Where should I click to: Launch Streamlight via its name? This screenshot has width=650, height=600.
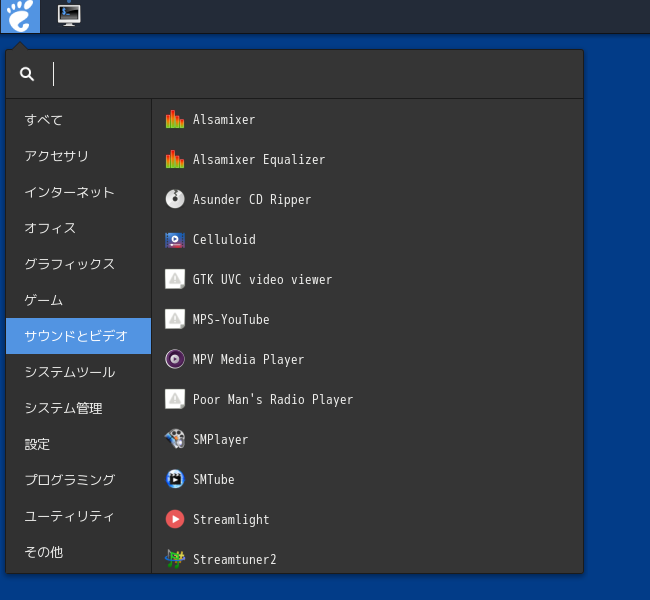coord(231,520)
